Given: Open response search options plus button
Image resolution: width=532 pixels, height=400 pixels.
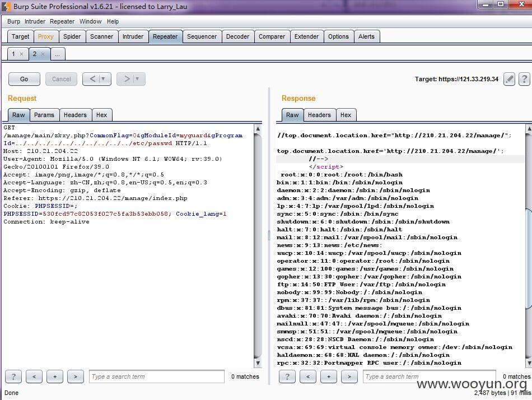Looking at the screenshot, I should 329,376.
